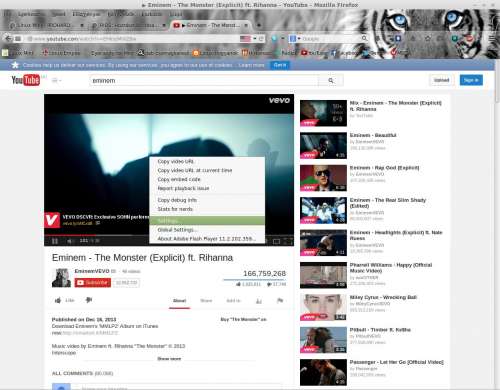
Task: Dismiss the cookie notice with Got it
Action: 279,65
